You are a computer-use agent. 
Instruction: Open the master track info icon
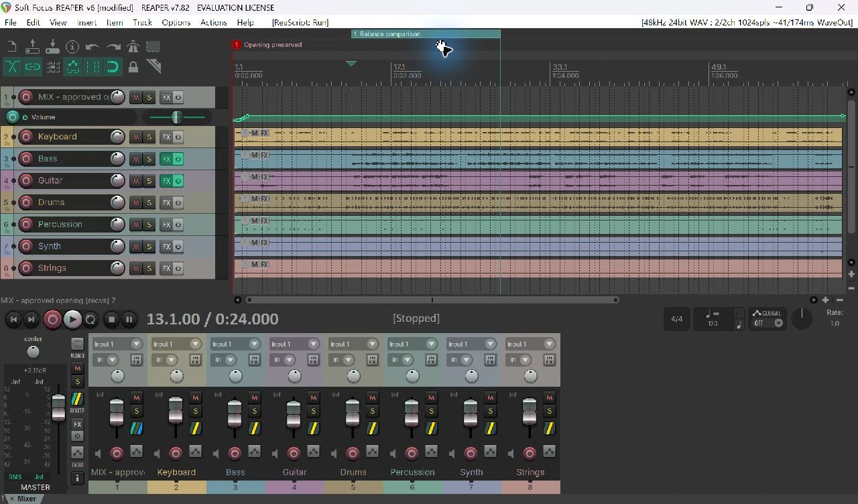pyautogui.click(x=77, y=478)
